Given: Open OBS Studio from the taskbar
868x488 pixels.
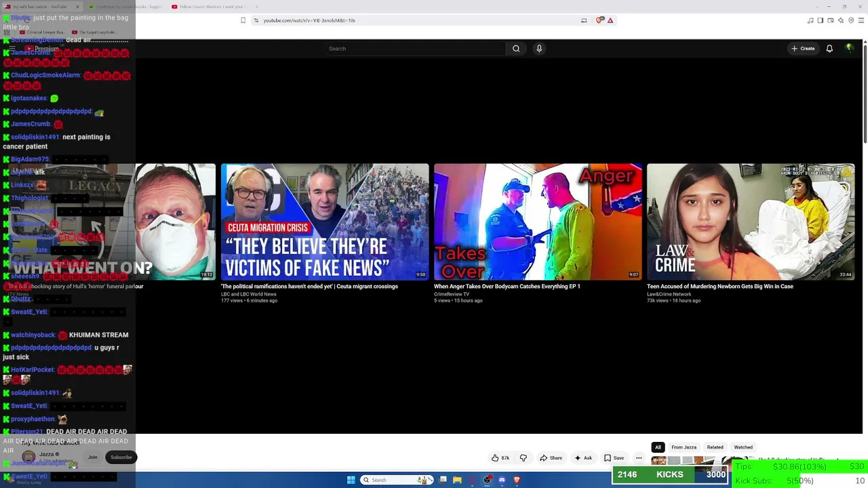Looking at the screenshot, I should tap(487, 480).
